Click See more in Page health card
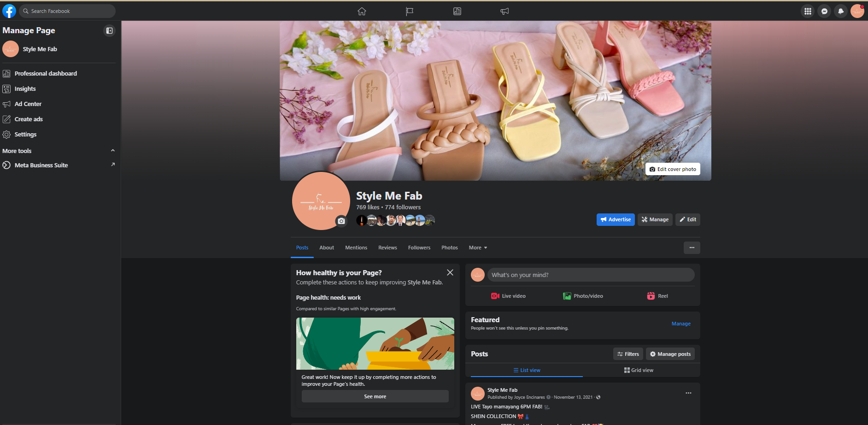The width and height of the screenshot is (868, 425). (375, 396)
